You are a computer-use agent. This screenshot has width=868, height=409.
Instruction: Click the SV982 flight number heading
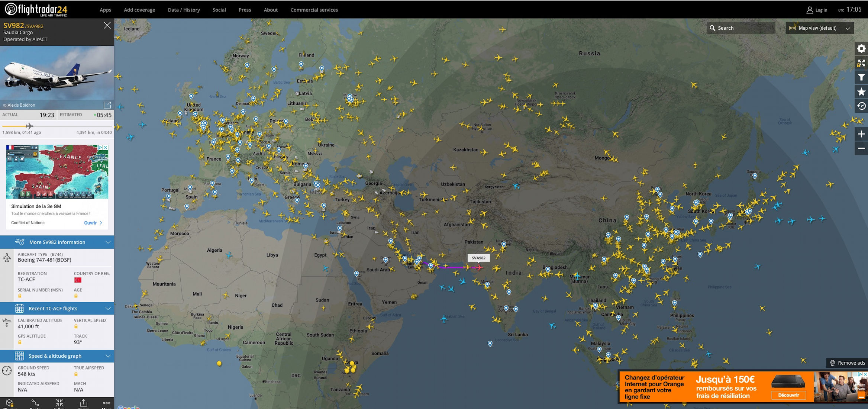13,25
